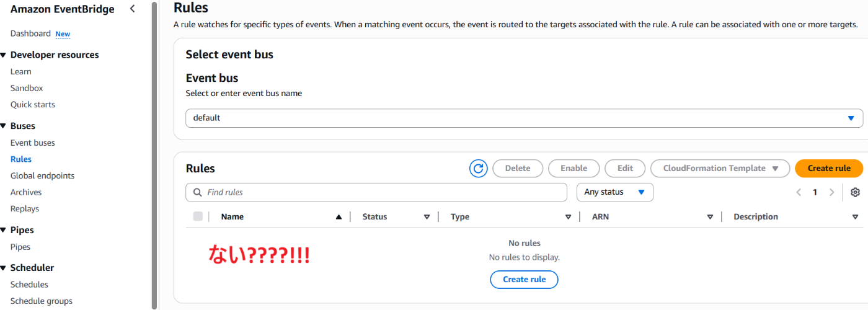Open the Sandbox page

click(27, 88)
